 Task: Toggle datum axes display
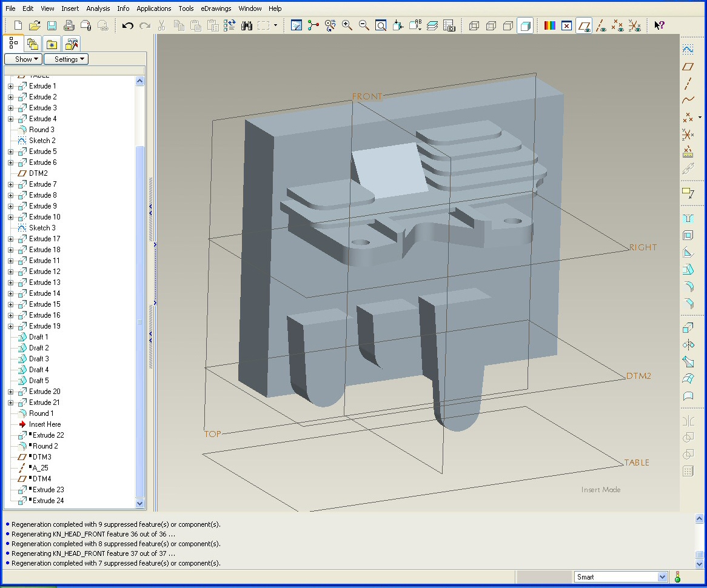600,25
